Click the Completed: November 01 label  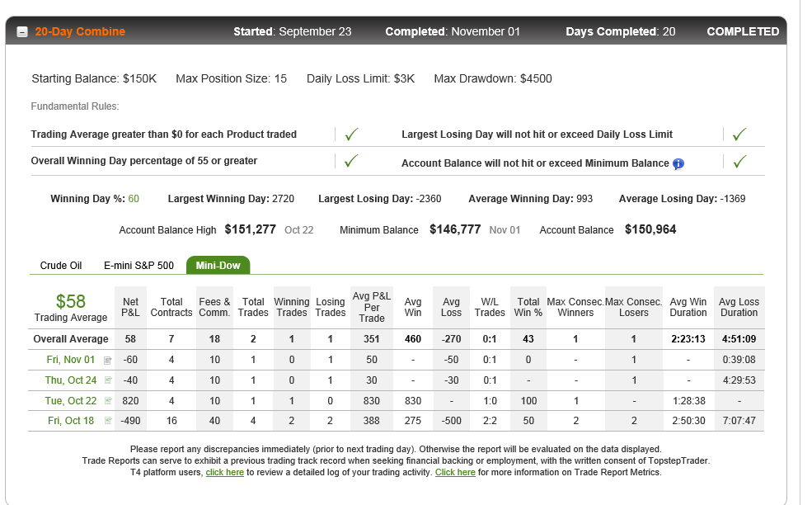click(453, 31)
